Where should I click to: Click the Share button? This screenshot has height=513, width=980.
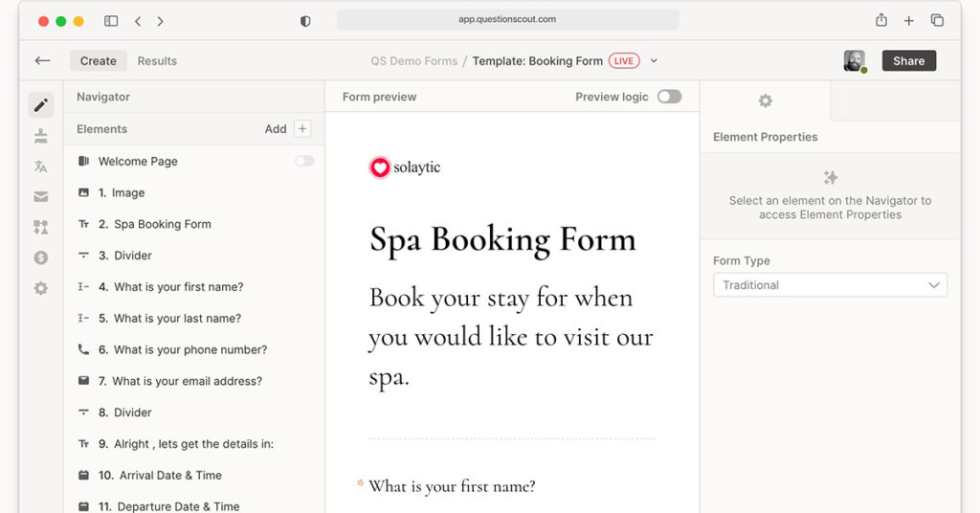[908, 61]
